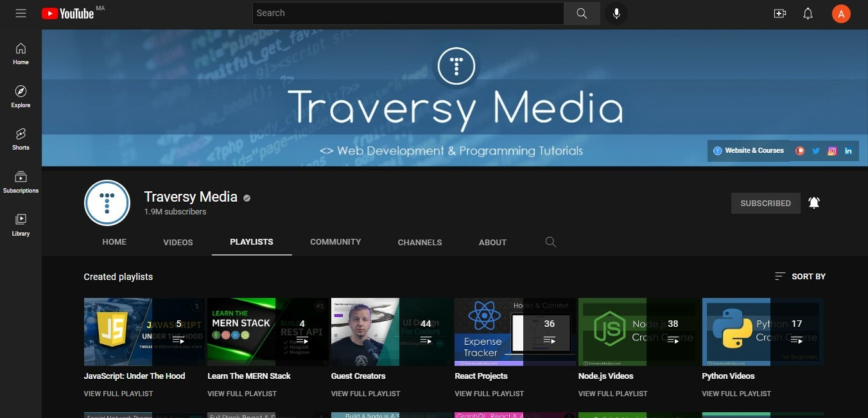
Task: Open the LinkedIn icon in the banner
Action: click(848, 150)
